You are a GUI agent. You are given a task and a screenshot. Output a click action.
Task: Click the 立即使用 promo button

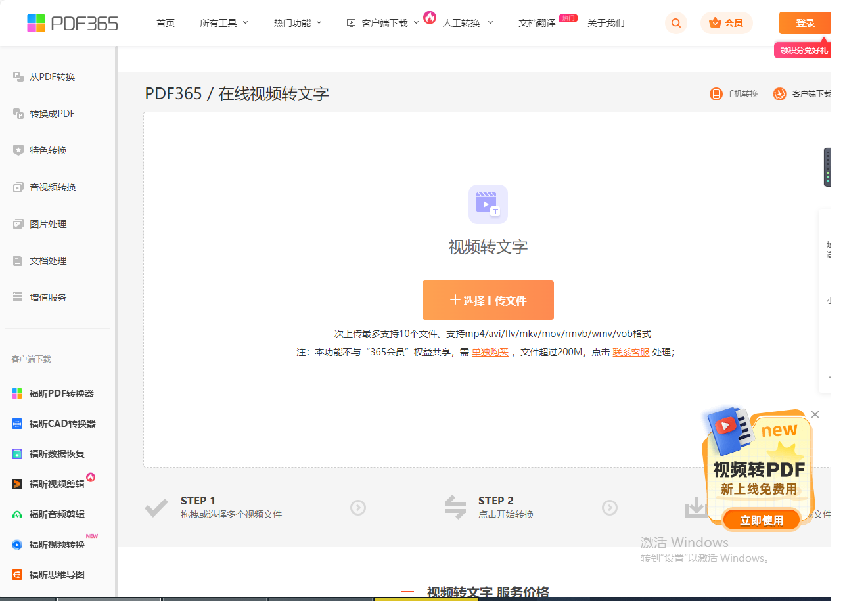(762, 520)
